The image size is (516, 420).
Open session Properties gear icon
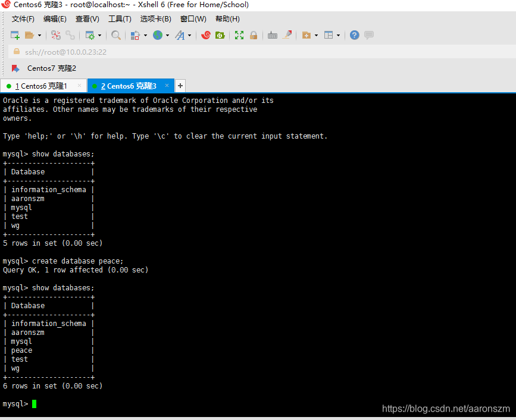90,35
